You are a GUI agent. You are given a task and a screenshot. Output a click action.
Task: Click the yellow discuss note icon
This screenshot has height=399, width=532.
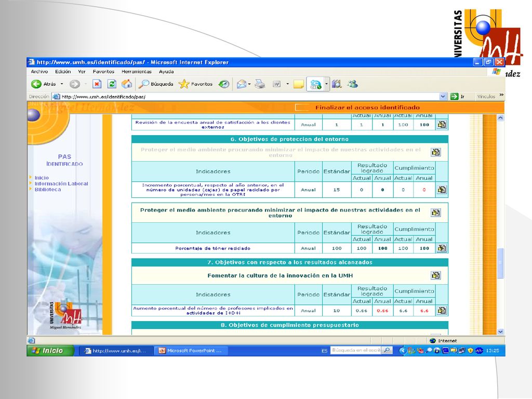click(299, 84)
